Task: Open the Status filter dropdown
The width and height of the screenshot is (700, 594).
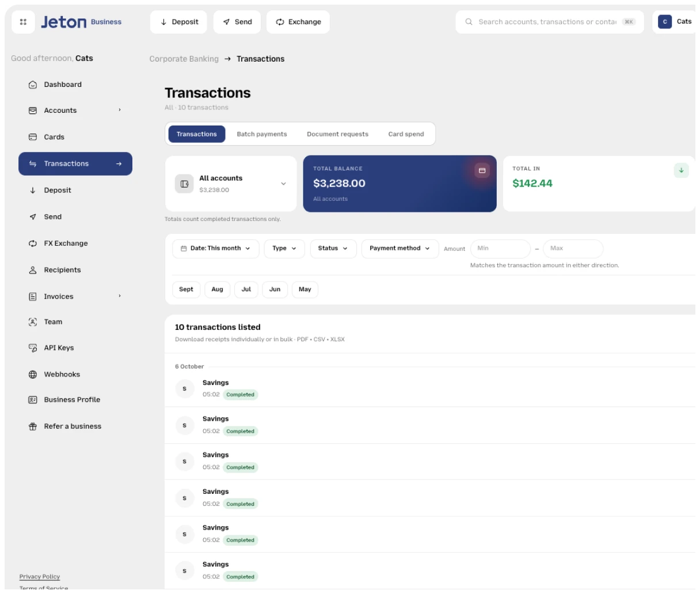Action: click(333, 249)
